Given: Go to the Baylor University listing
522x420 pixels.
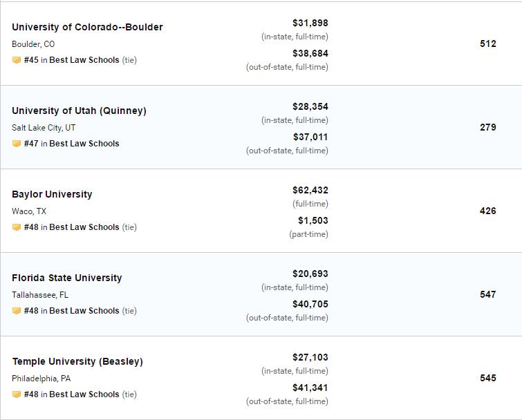Looking at the screenshot, I should (52, 194).
